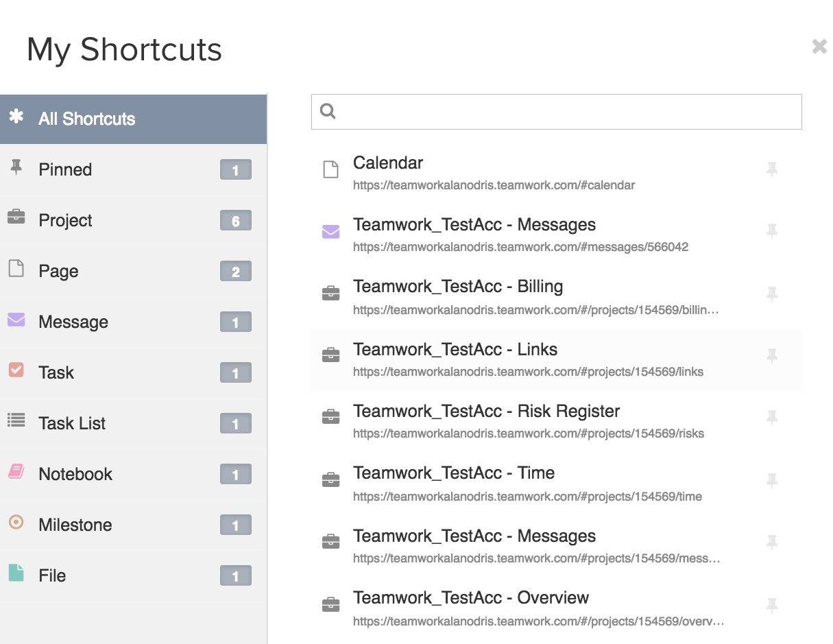Viewport: 833px width, 644px height.
Task: Click the search magnifier icon
Action: [328, 111]
